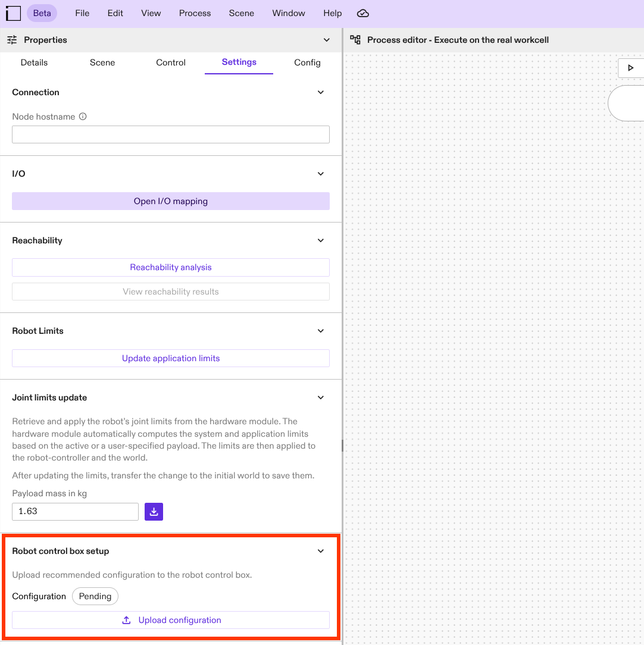The height and width of the screenshot is (645, 644).
Task: Click the cloud sync icon in menu bar
Action: point(362,13)
